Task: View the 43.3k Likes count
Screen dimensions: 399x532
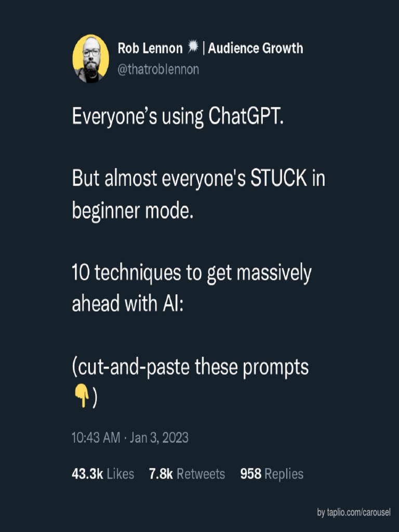Action: (102, 474)
